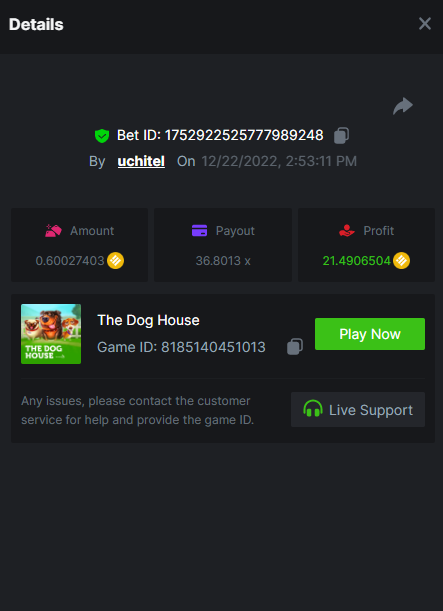The image size is (443, 611).
Task: Click the red Profit hand icon
Action: 347,231
